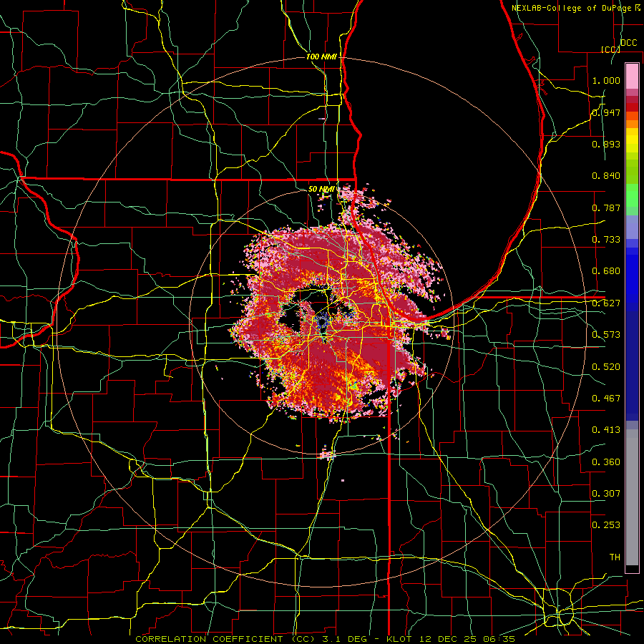Click the [CC] units label
Image resolution: width=644 pixels, height=644 pixels.
(610, 49)
